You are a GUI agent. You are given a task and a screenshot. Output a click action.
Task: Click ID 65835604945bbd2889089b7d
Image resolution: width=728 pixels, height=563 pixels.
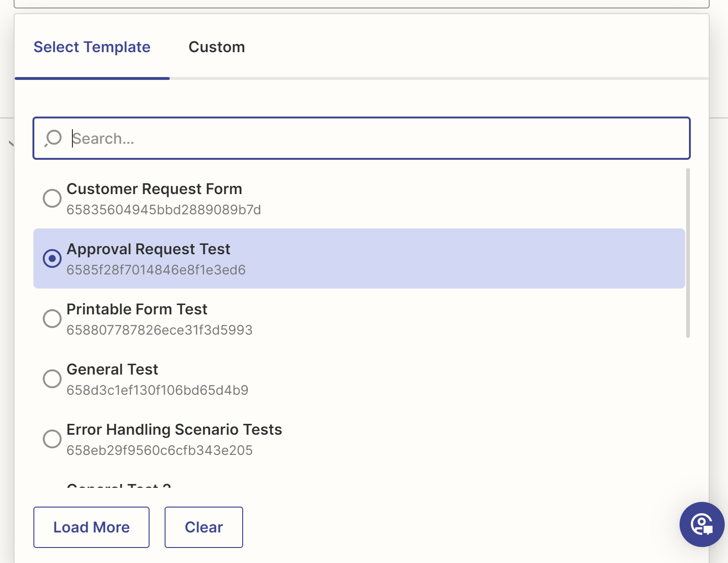pyautogui.click(x=164, y=210)
